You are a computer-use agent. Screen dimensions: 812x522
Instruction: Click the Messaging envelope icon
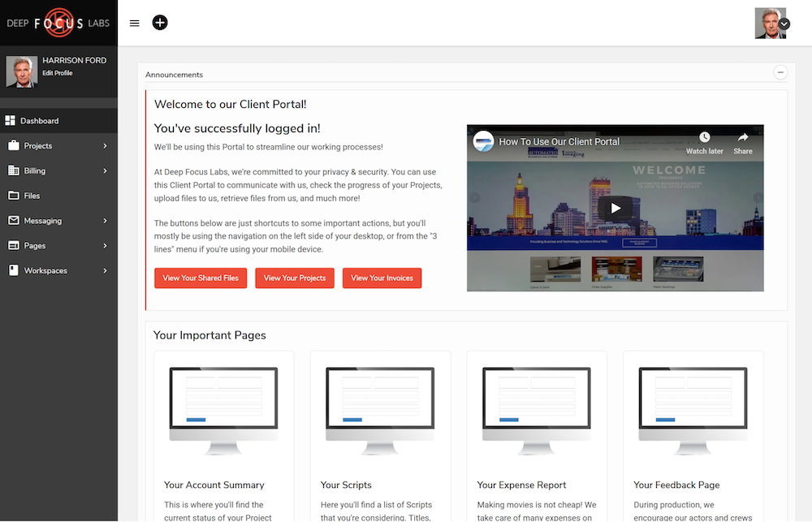pos(11,220)
